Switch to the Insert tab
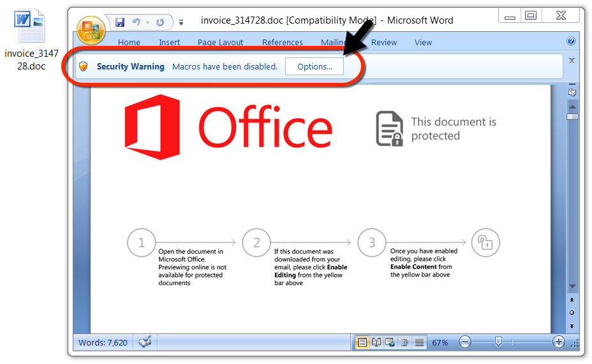 pyautogui.click(x=169, y=42)
